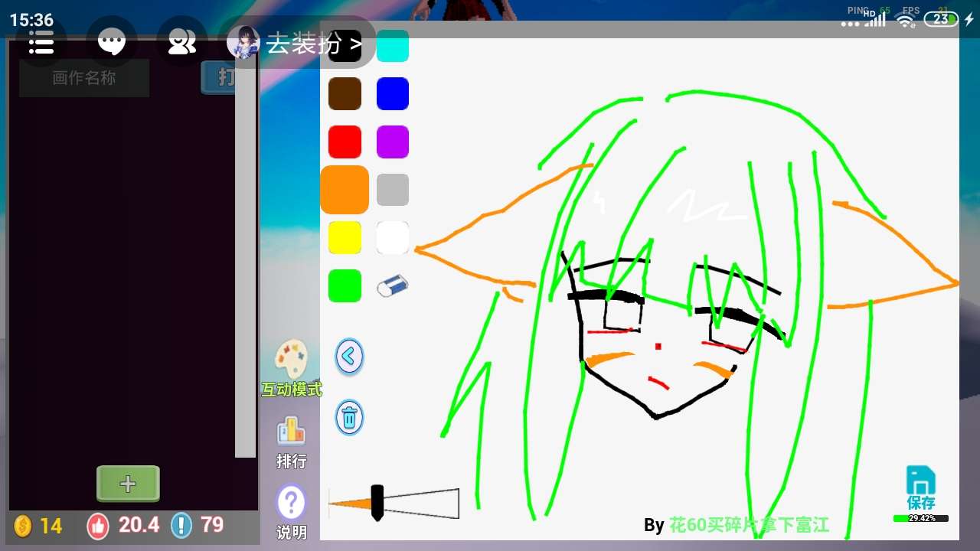Image resolution: width=980 pixels, height=551 pixels.
Task: Clear canvas with trash bin icon
Action: (349, 418)
